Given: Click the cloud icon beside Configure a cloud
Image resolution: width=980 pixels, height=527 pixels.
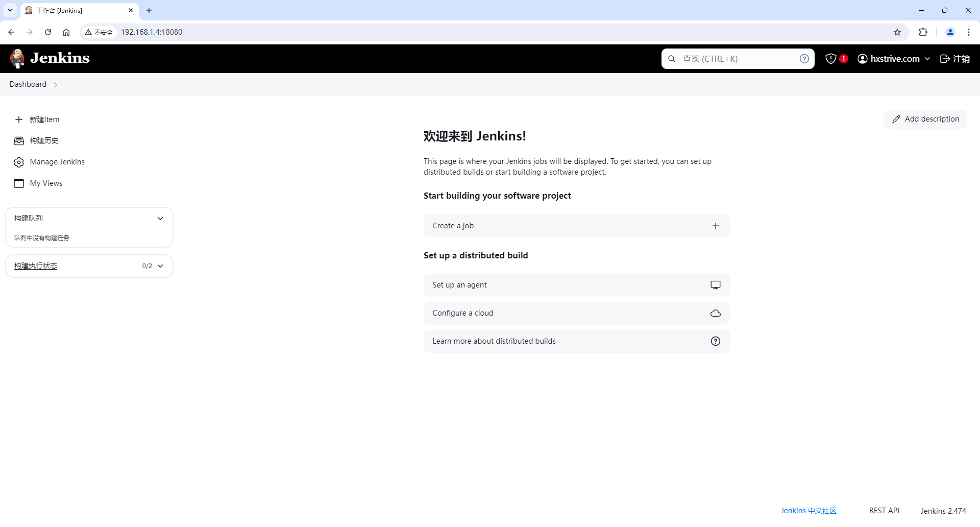Looking at the screenshot, I should click(715, 313).
